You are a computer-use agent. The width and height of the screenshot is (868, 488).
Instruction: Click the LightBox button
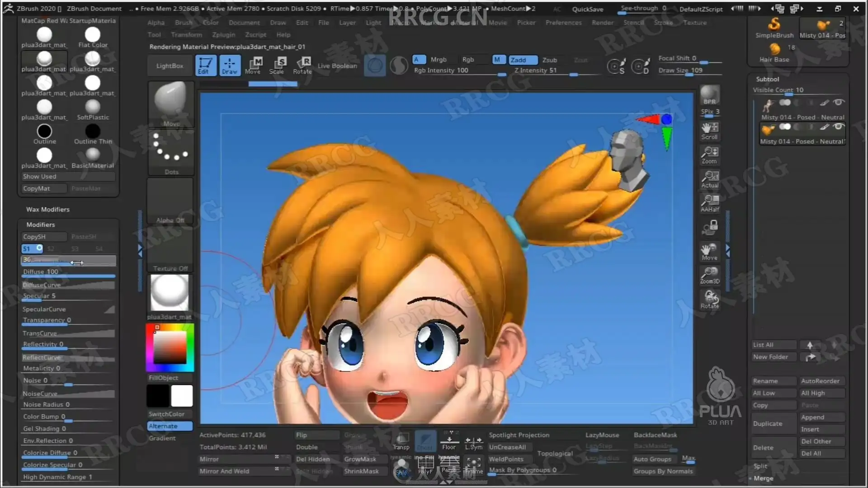(x=170, y=66)
